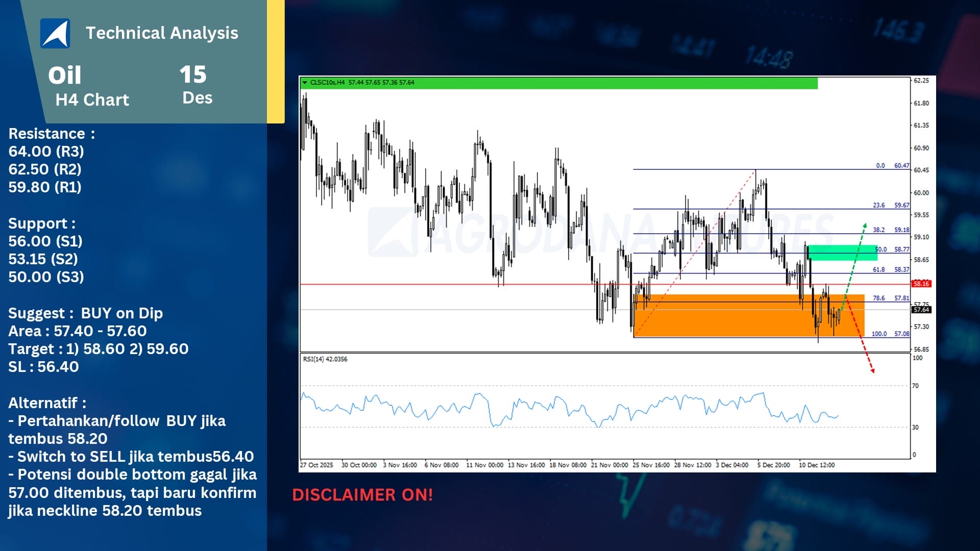This screenshot has height=551, width=980.
Task: Click the CLSC10s,H4 symbol label
Action: [327, 82]
